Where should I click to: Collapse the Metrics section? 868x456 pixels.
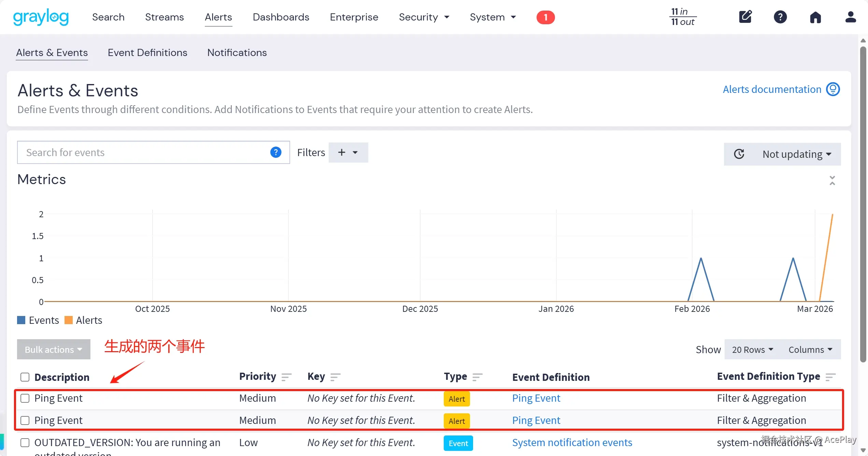coord(832,180)
